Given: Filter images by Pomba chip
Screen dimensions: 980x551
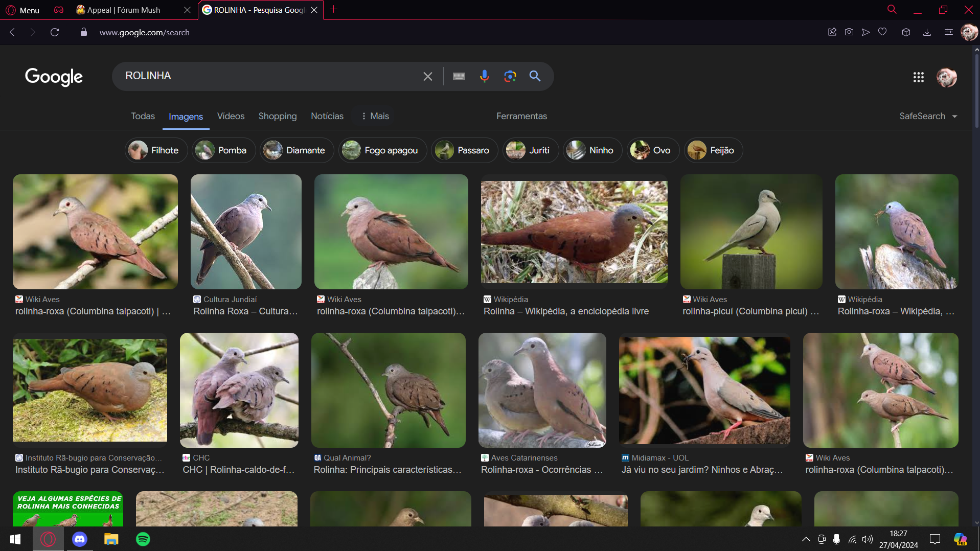Looking at the screenshot, I should pyautogui.click(x=223, y=150).
